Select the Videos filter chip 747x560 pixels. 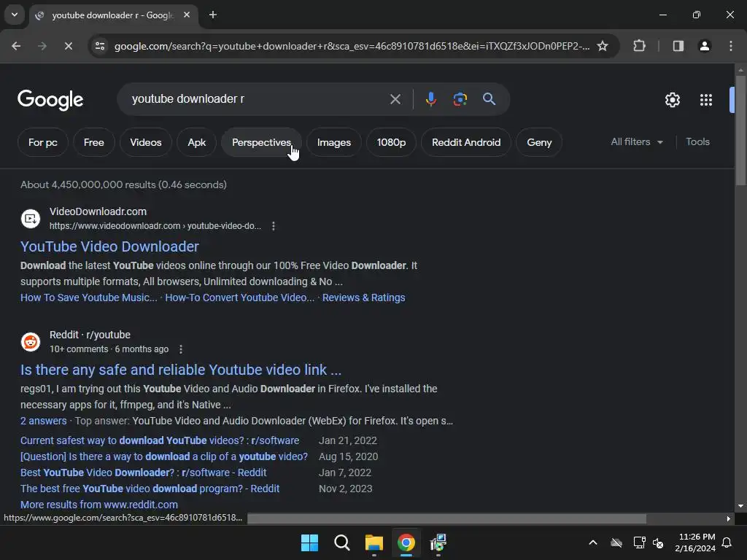pos(146,142)
